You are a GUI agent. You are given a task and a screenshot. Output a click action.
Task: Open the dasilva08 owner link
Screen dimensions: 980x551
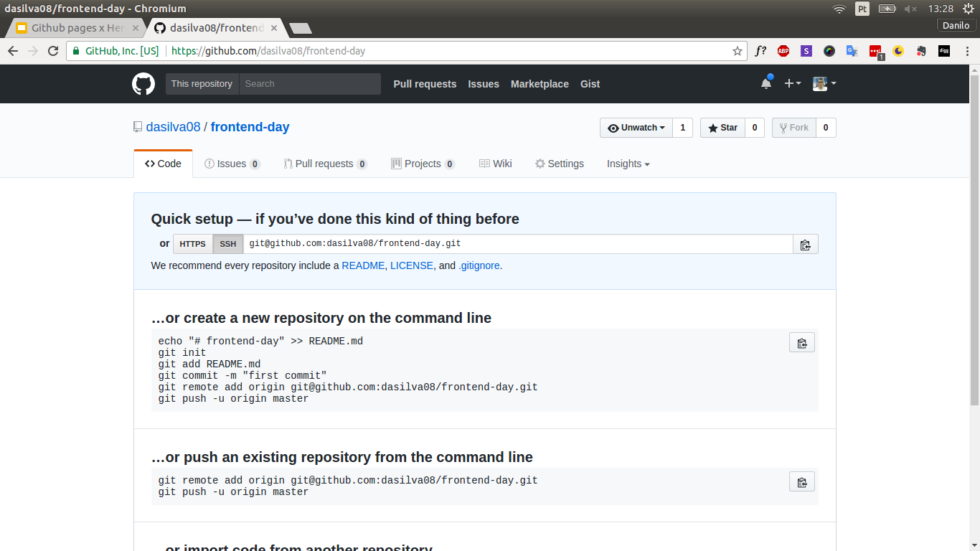[173, 127]
